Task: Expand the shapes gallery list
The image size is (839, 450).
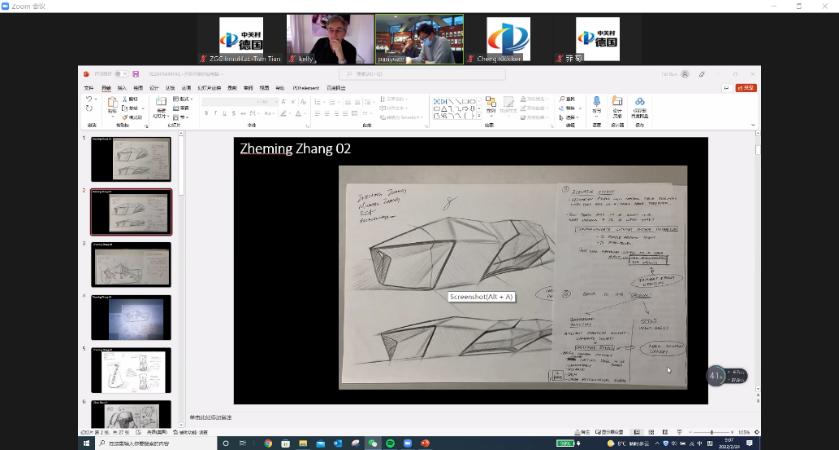Action: click(481, 114)
